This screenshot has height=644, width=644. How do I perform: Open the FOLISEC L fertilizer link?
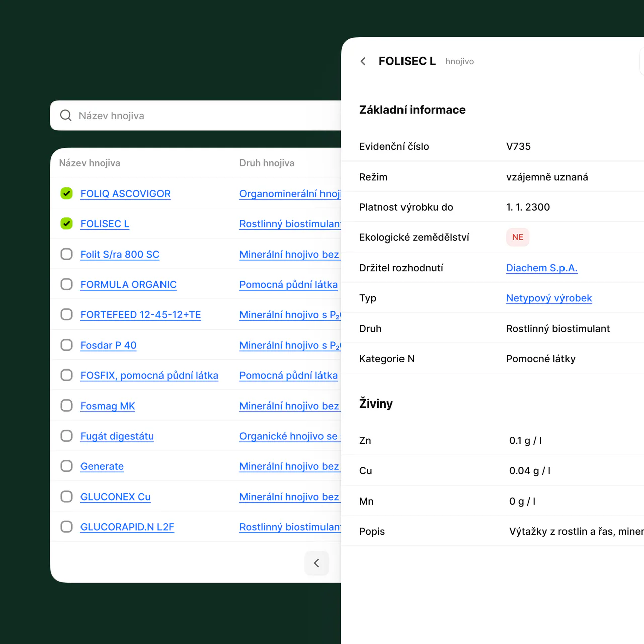(105, 224)
